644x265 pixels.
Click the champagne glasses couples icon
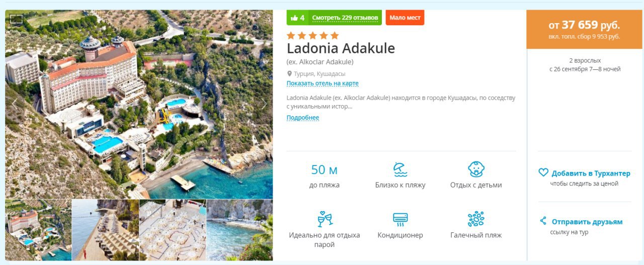pos(325,219)
